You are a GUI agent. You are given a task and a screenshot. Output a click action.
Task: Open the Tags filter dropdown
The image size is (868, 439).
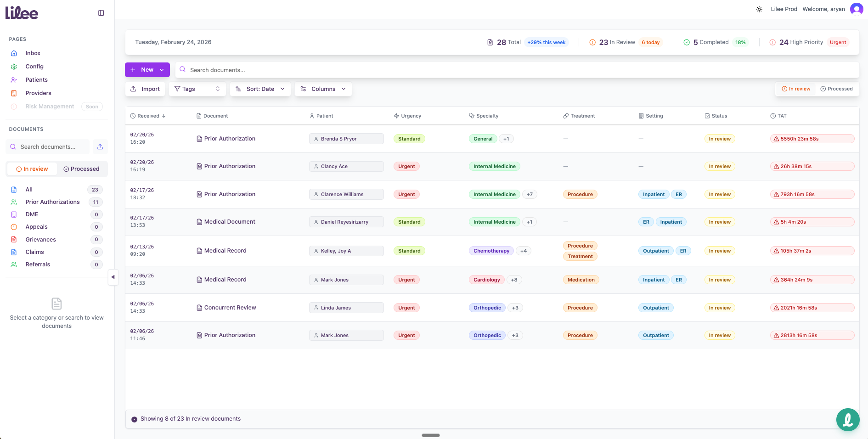(197, 89)
